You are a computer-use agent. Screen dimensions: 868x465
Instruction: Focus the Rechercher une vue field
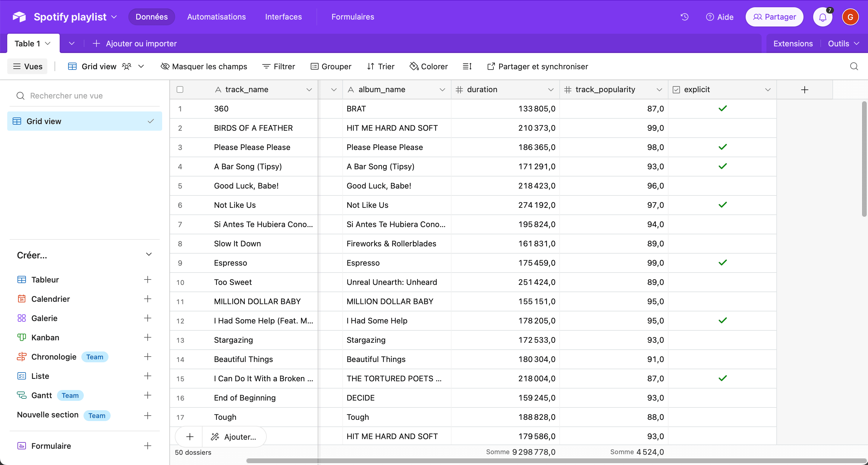click(88, 96)
